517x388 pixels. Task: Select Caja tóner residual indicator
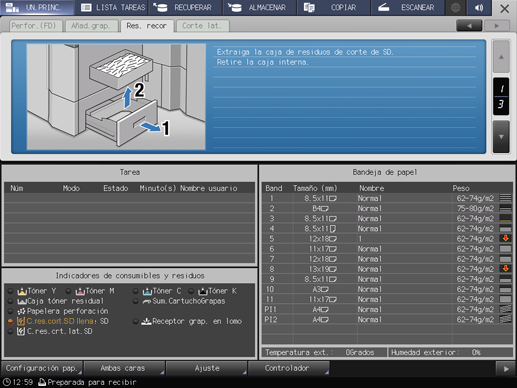(x=56, y=301)
